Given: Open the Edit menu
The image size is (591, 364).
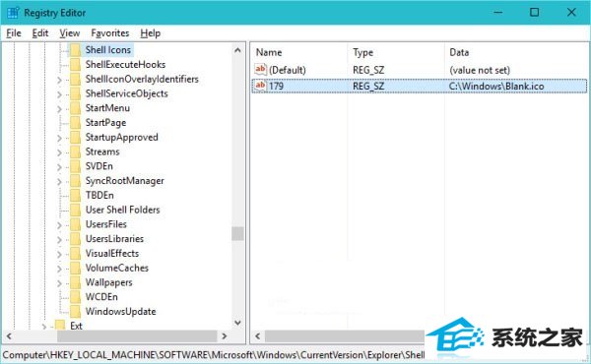Looking at the screenshot, I should [40, 33].
